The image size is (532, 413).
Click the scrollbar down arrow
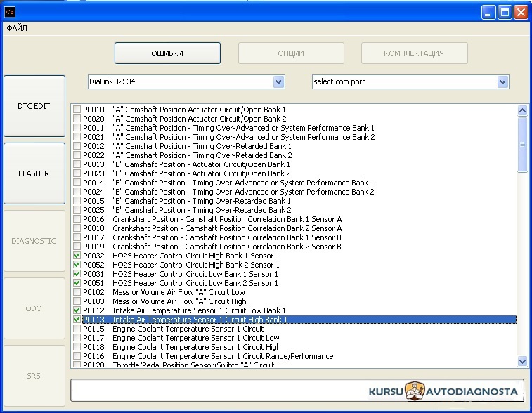[522, 362]
